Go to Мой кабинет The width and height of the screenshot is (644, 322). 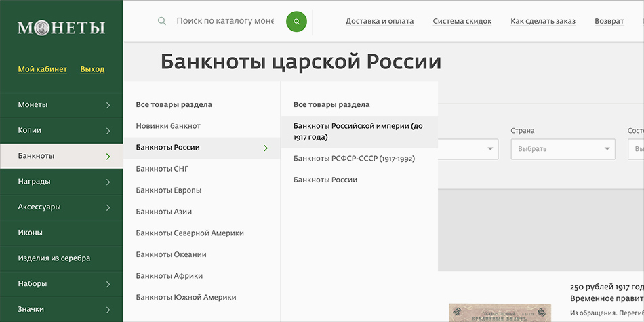[x=42, y=69]
